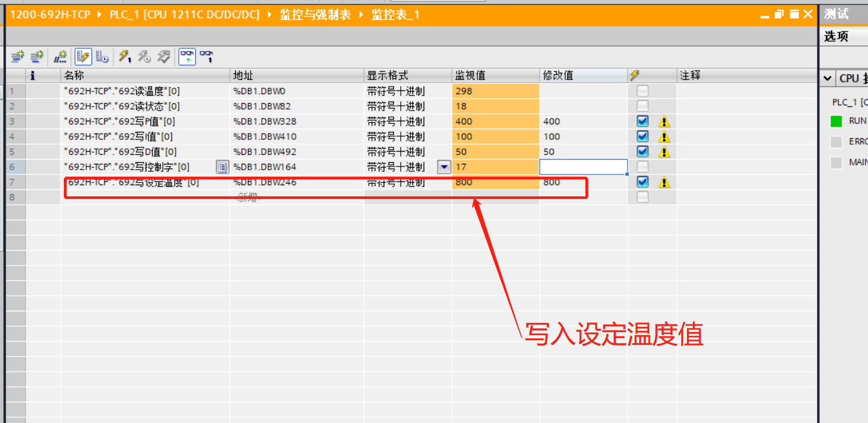
Task: Toggle the advanced mode columns icon
Action: click(102, 56)
